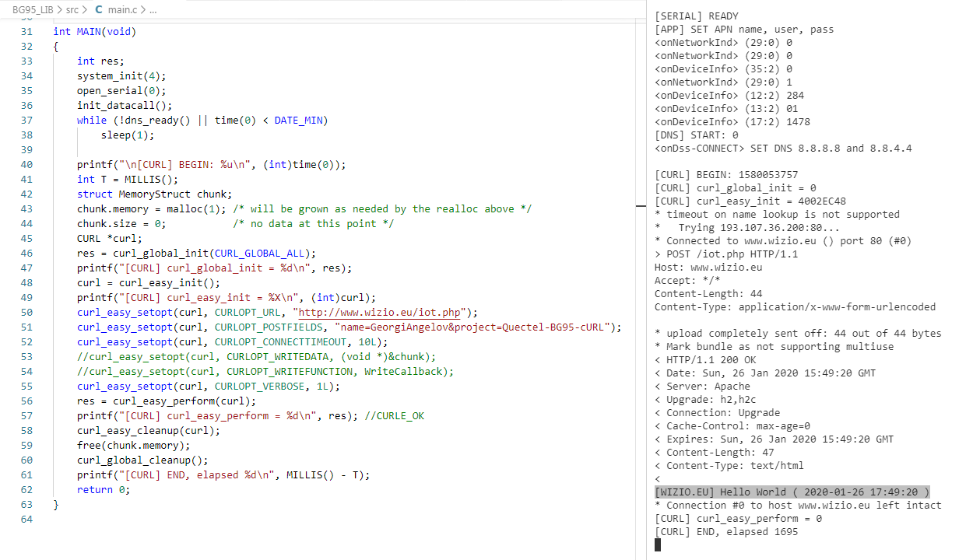This screenshot has width=973, height=560.
Task: Click the "struct MemoryStruct chunk;" declaration
Action: point(154,194)
